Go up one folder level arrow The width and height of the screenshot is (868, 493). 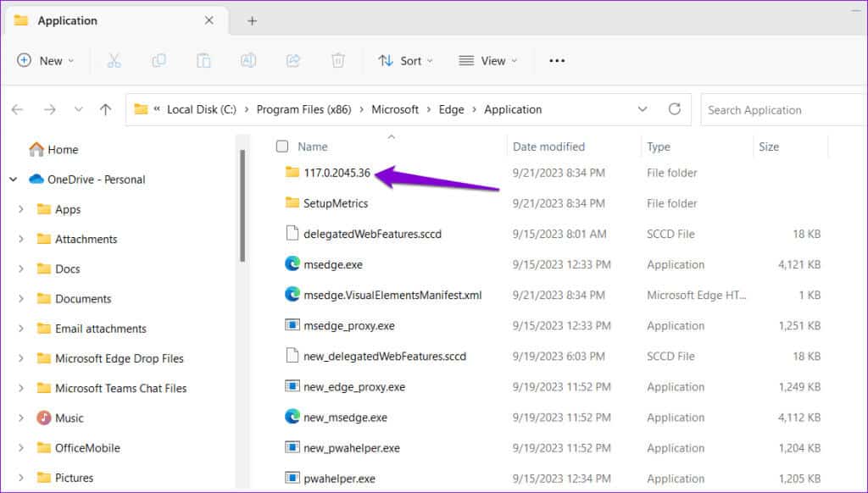105,109
